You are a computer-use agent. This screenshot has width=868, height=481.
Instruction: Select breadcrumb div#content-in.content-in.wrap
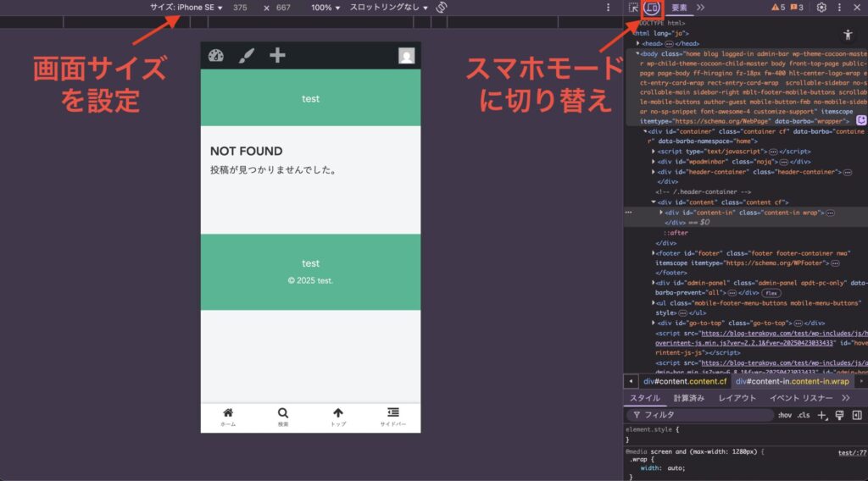tap(793, 381)
